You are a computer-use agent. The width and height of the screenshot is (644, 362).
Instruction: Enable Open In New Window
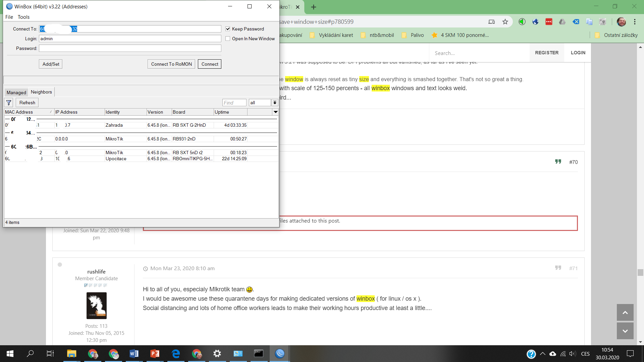pos(228,39)
